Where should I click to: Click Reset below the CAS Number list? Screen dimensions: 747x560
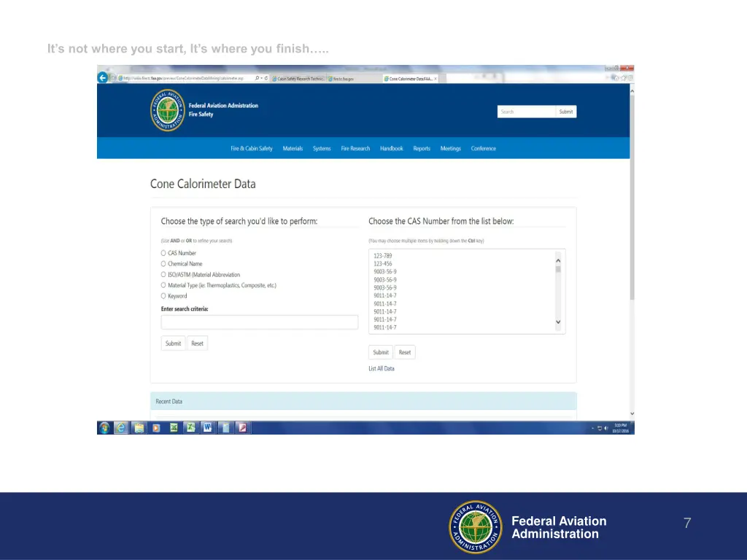[405, 352]
